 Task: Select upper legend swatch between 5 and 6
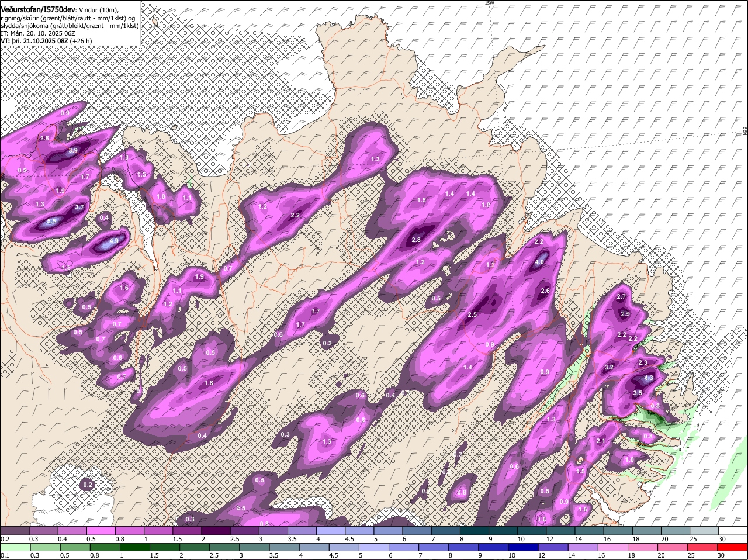[x=389, y=530]
